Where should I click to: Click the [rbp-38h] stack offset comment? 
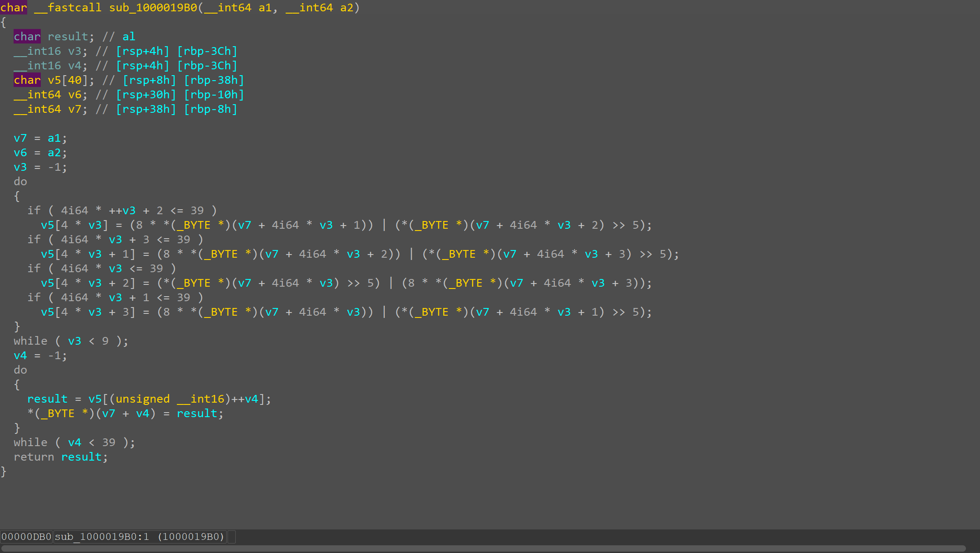(214, 80)
